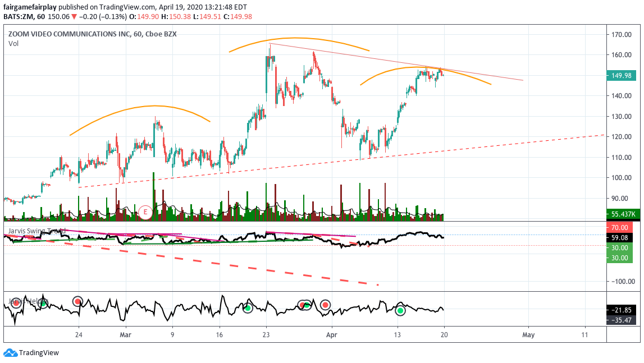The image size is (644, 363).
Task: Click the 160.00 price axis label
Action: point(622,55)
